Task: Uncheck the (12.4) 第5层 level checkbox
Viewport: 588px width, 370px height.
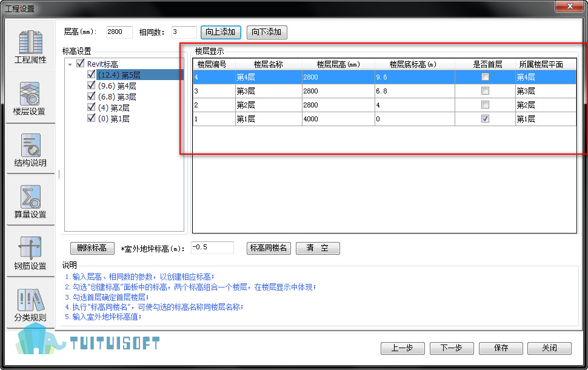Action: [x=92, y=75]
